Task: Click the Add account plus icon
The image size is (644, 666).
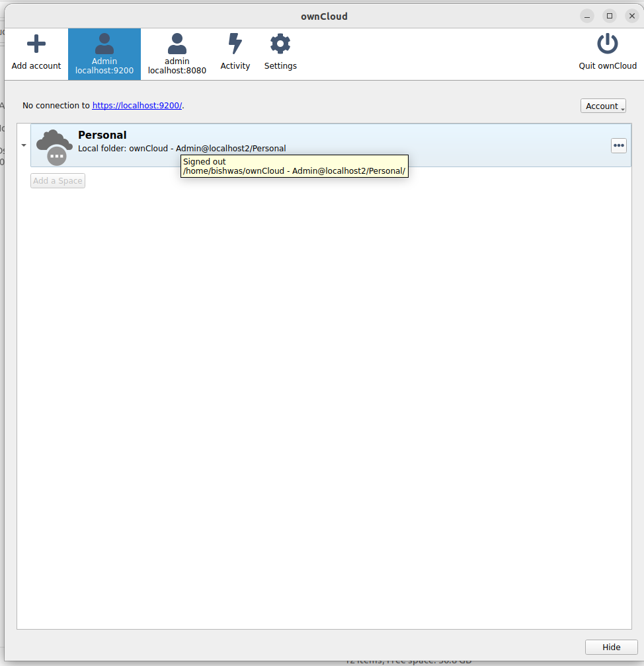Action: 36,44
